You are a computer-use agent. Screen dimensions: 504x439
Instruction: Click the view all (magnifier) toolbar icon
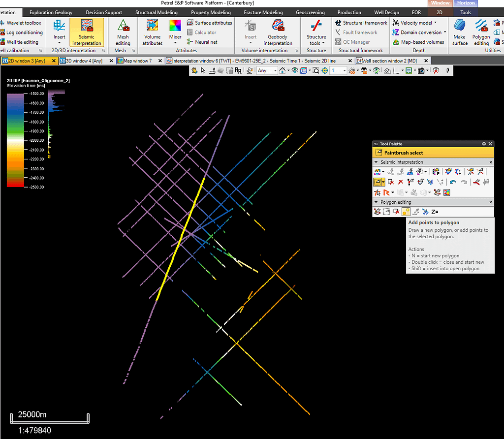315,70
